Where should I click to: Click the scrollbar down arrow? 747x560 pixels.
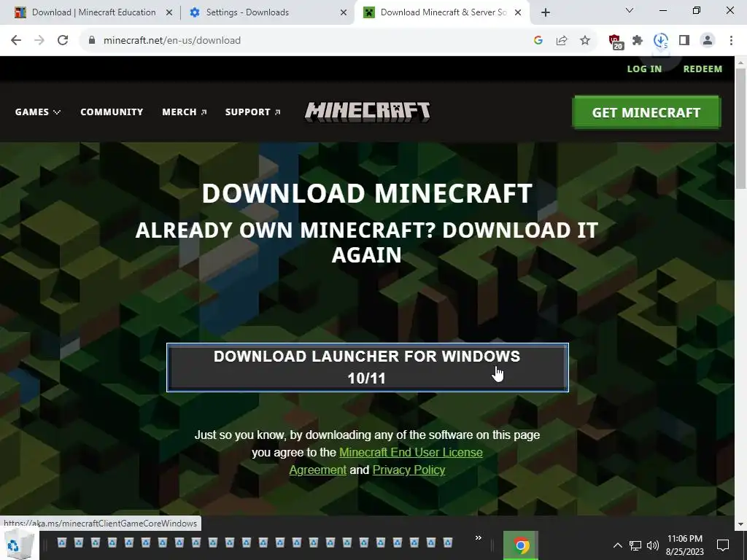[741, 524]
